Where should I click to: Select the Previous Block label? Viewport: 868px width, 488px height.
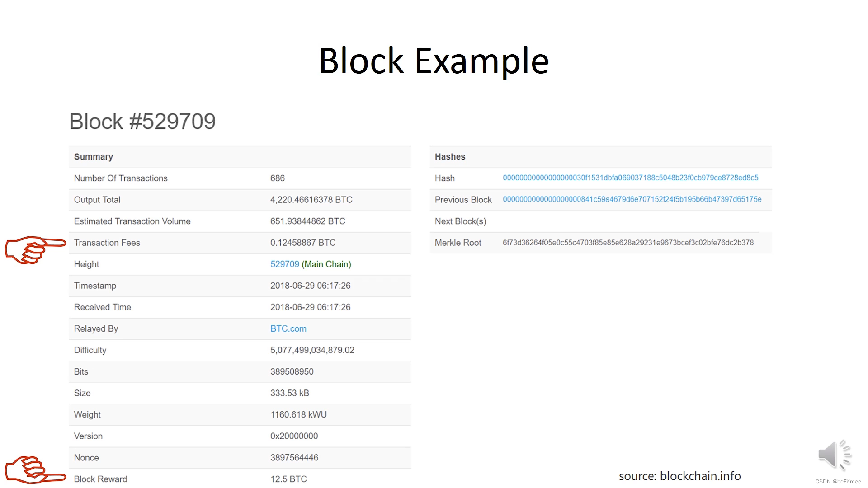pyautogui.click(x=463, y=200)
